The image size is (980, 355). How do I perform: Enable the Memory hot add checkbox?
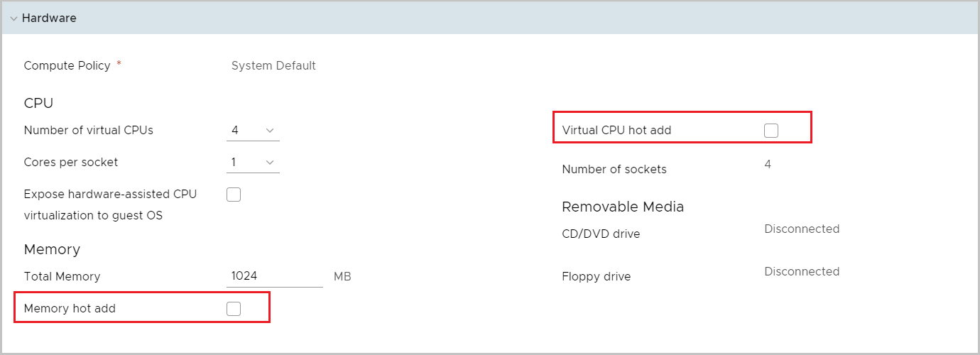[x=234, y=309]
